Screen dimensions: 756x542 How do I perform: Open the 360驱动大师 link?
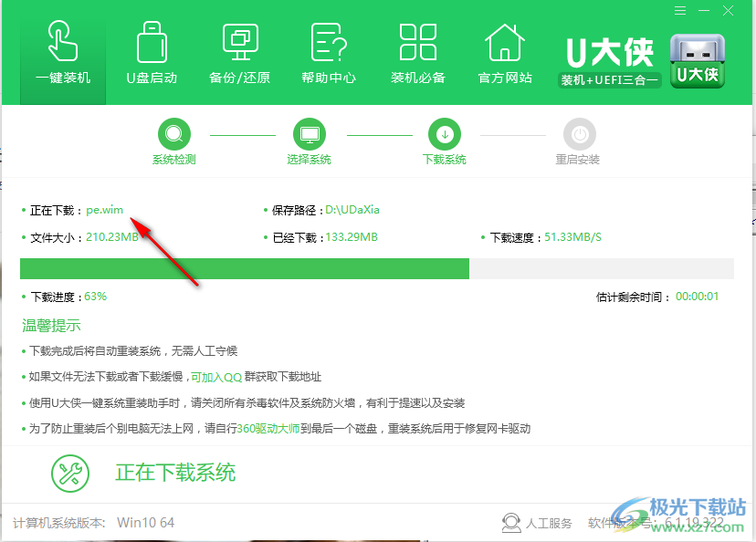[x=268, y=429]
